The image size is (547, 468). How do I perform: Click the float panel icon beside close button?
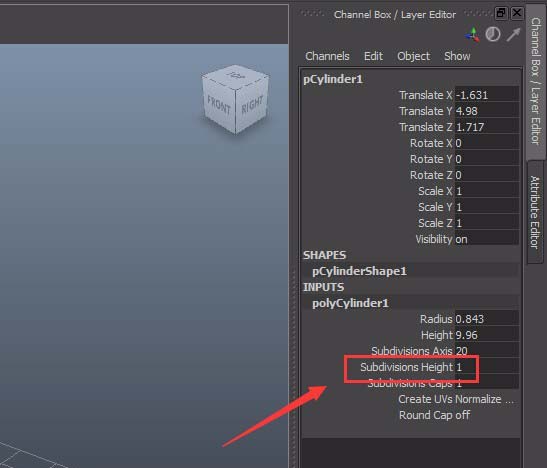(501, 13)
